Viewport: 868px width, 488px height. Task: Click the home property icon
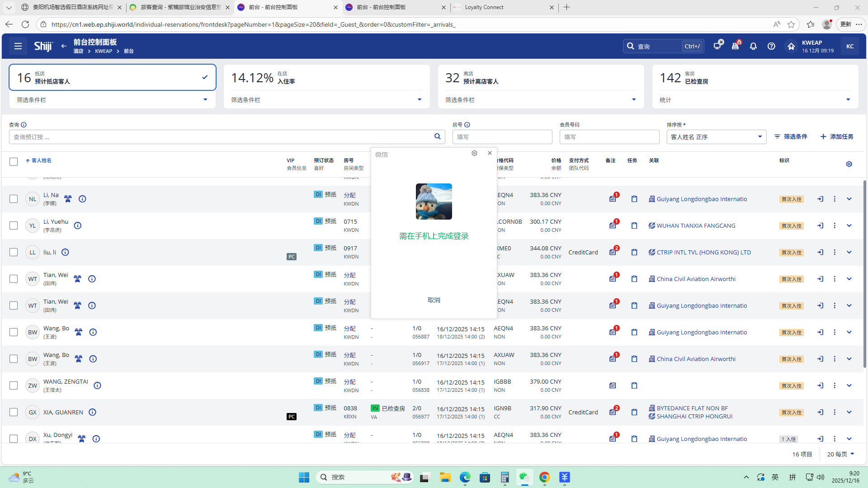tap(791, 46)
